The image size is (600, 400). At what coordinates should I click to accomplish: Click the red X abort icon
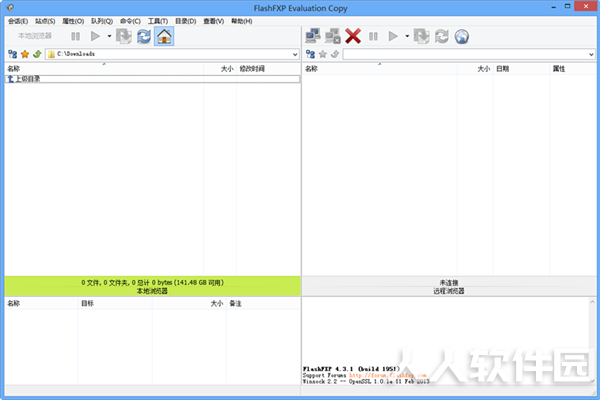[x=353, y=36]
